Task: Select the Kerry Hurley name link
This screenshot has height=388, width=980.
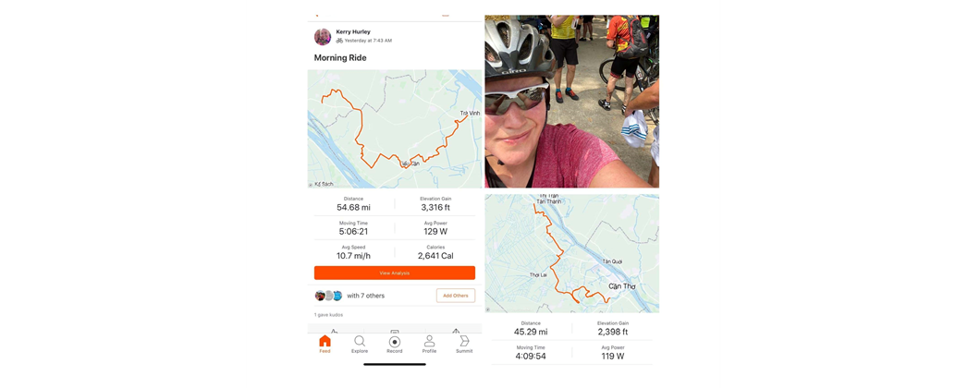Action: (x=354, y=31)
